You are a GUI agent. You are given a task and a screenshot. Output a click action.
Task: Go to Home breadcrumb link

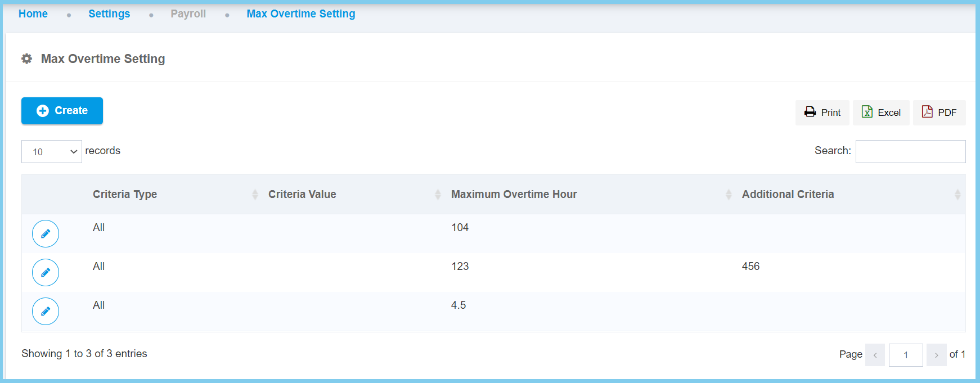click(33, 13)
